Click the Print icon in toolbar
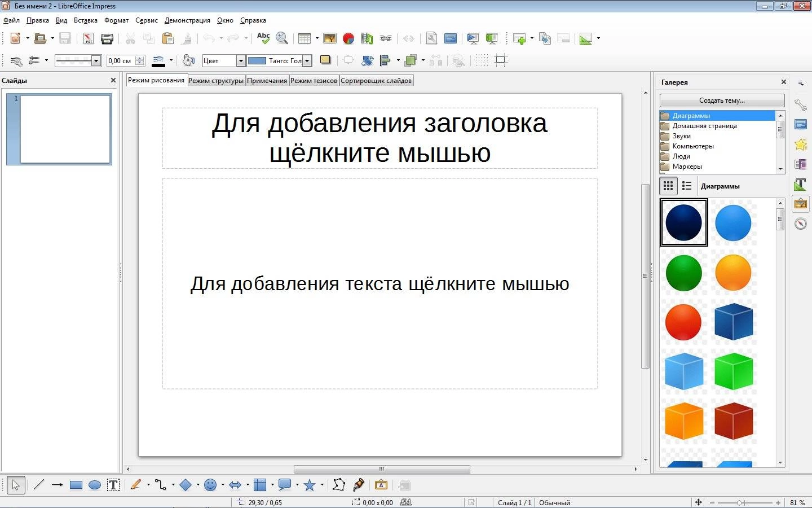Screen dimensions: 812x508 (107, 38)
